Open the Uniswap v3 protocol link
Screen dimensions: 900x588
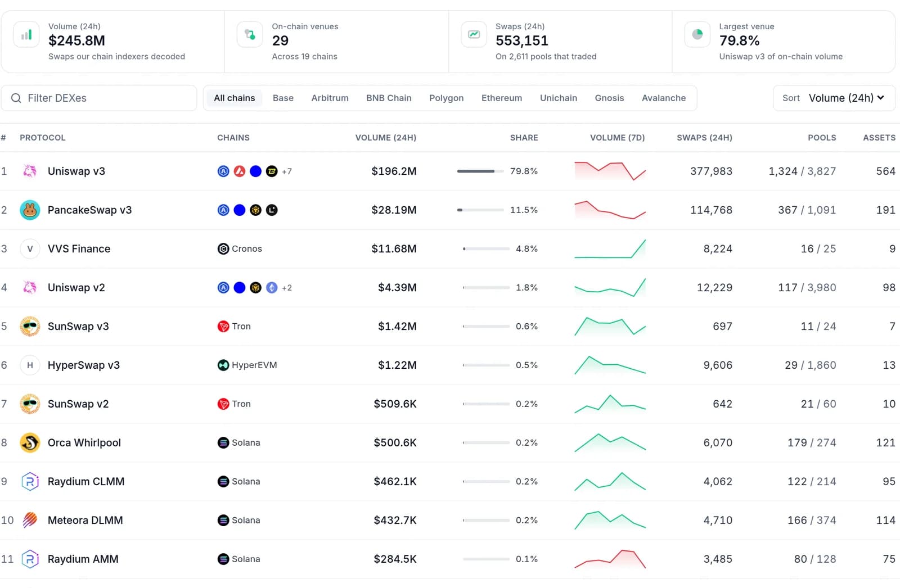pyautogui.click(x=76, y=171)
